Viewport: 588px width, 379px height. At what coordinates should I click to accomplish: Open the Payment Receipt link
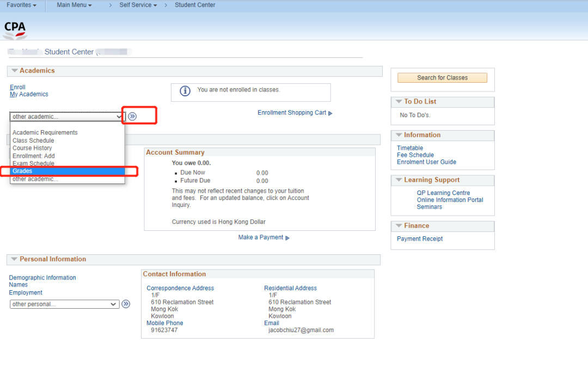point(420,239)
